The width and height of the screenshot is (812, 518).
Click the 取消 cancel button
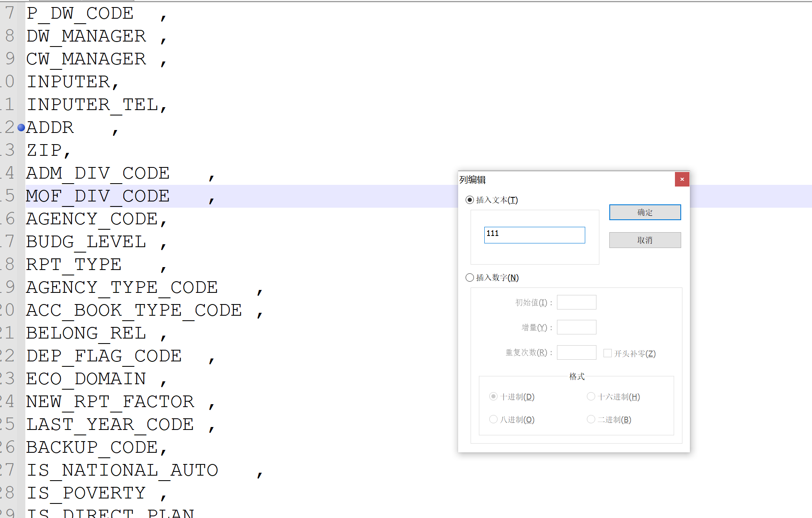click(x=645, y=240)
